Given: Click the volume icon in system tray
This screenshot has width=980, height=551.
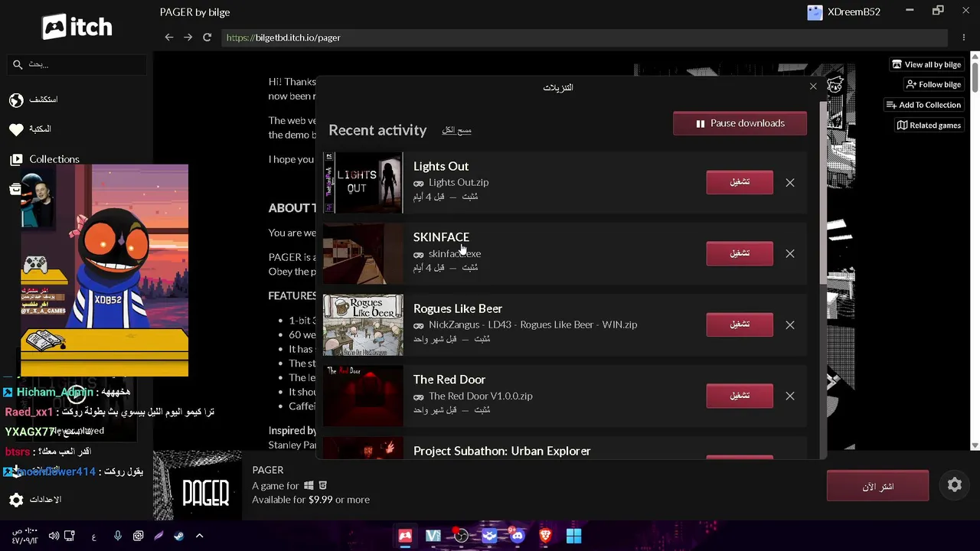Looking at the screenshot, I should click(x=54, y=536).
